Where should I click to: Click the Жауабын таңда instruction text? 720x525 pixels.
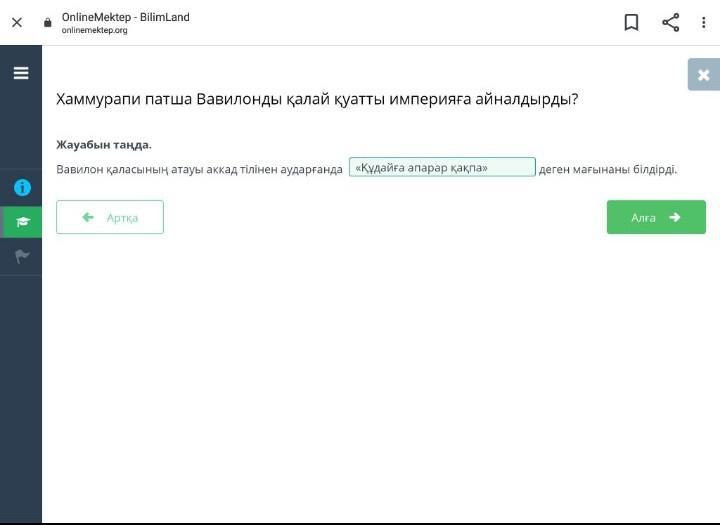tap(104, 145)
